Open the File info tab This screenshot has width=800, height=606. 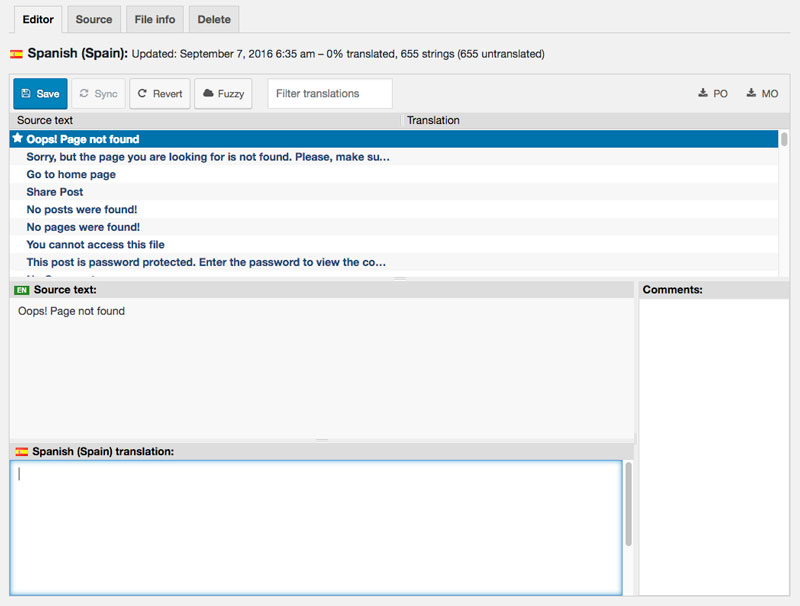154,19
